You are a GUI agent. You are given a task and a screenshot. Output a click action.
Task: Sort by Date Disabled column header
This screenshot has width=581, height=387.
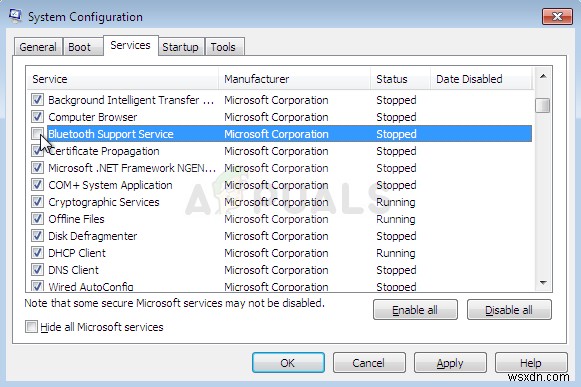pyautogui.click(x=481, y=79)
